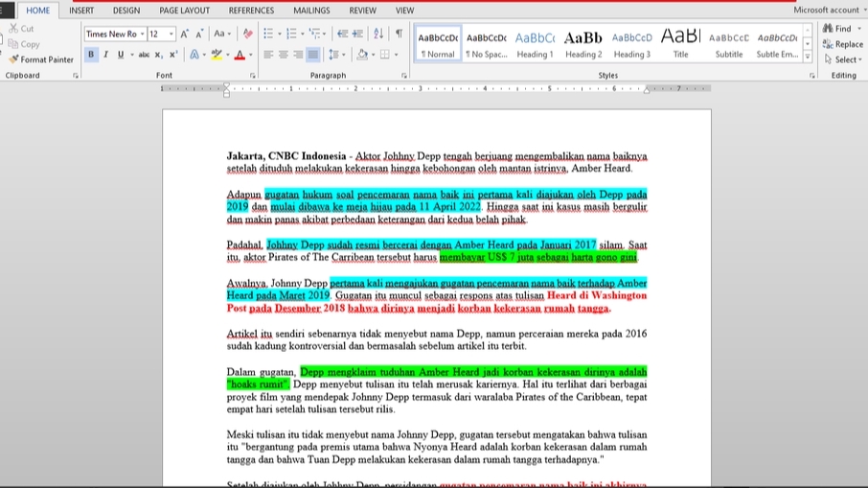868x488 pixels.
Task: Click the Copy icon
Action: pyautogui.click(x=13, y=44)
